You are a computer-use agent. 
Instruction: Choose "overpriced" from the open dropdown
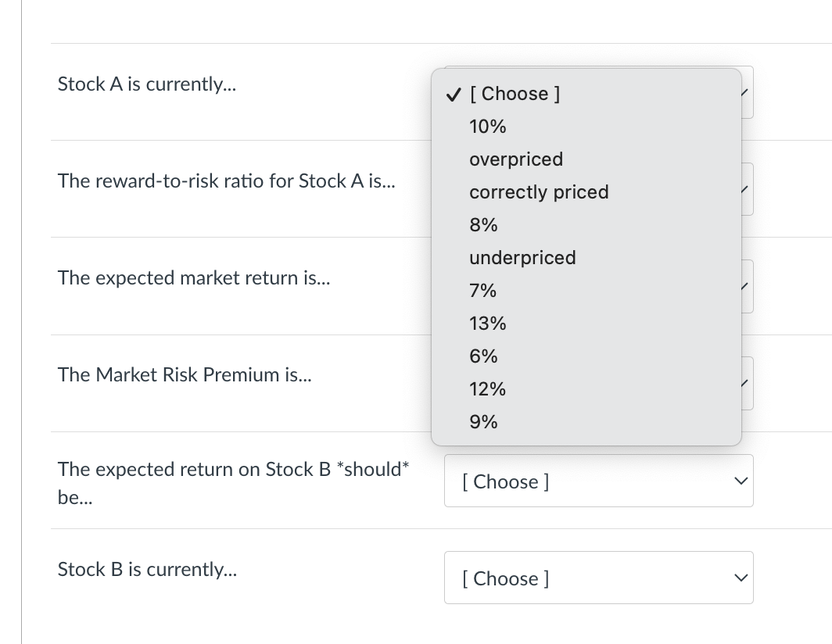pyautogui.click(x=516, y=159)
